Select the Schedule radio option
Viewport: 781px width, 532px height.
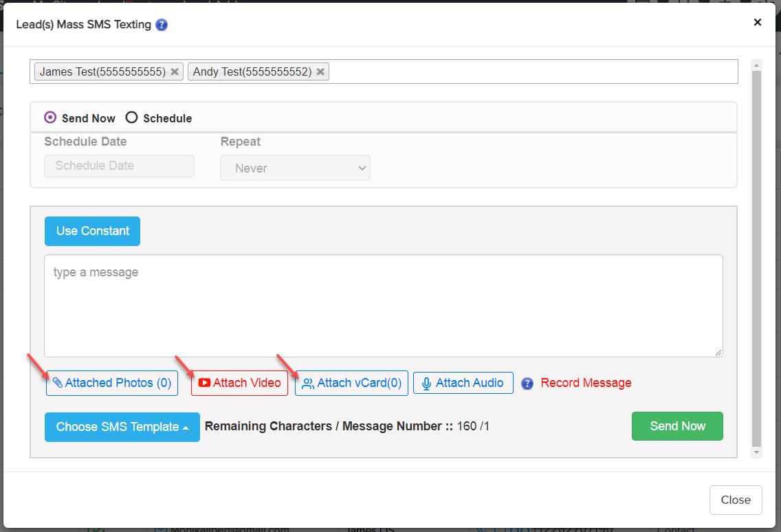[x=132, y=118]
